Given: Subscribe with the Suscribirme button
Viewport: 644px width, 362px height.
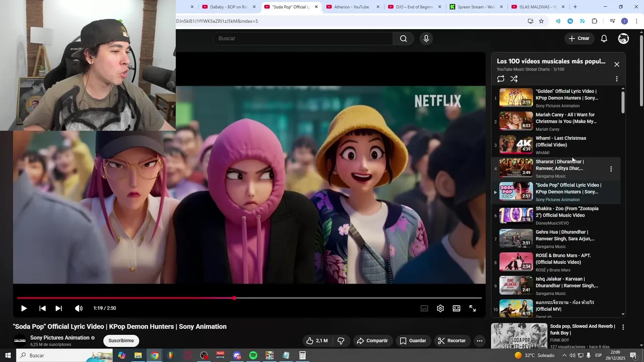Looking at the screenshot, I should (121, 341).
